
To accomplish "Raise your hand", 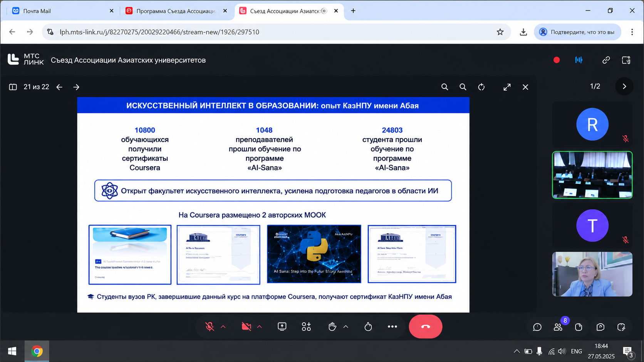I will click(x=332, y=327).
